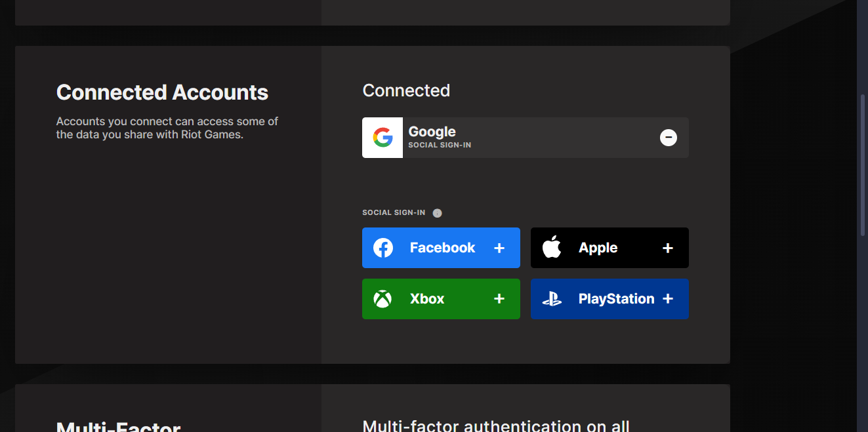This screenshot has height=432, width=868.
Task: Connect a Facebook account
Action: [441, 248]
